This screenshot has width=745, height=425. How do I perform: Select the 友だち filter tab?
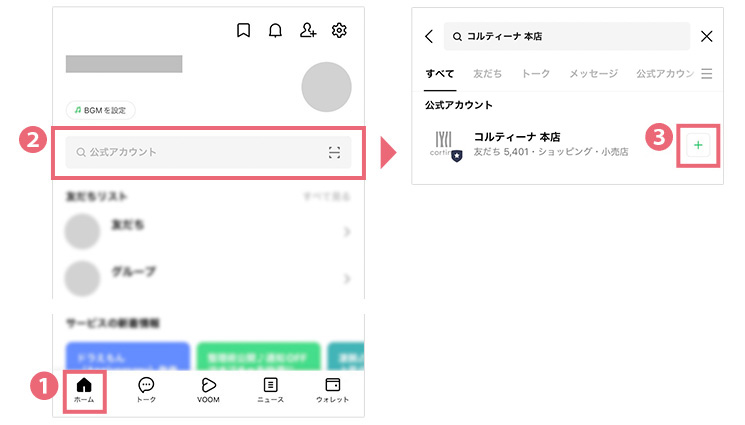click(487, 74)
